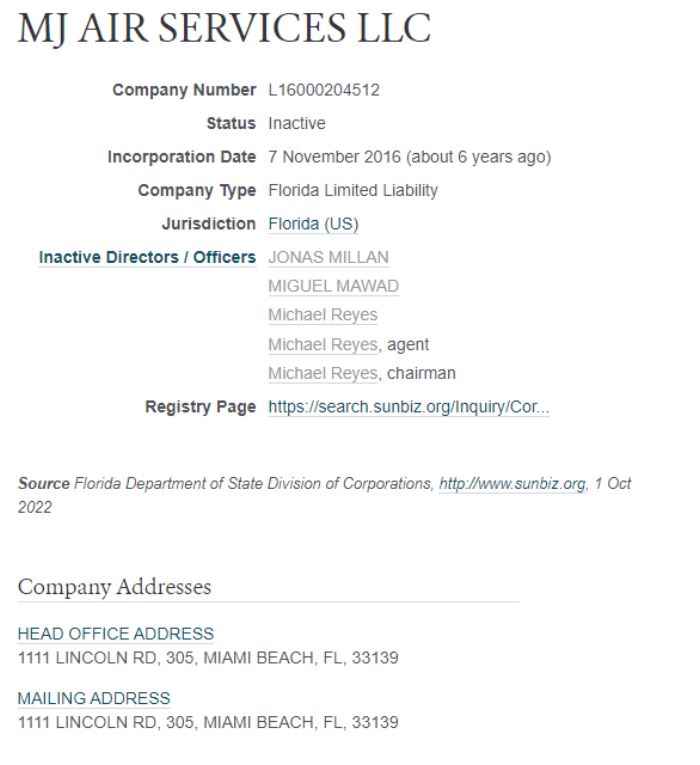Open the Michael Reyes chairman link
The image size is (700, 765).
pyautogui.click(x=322, y=373)
